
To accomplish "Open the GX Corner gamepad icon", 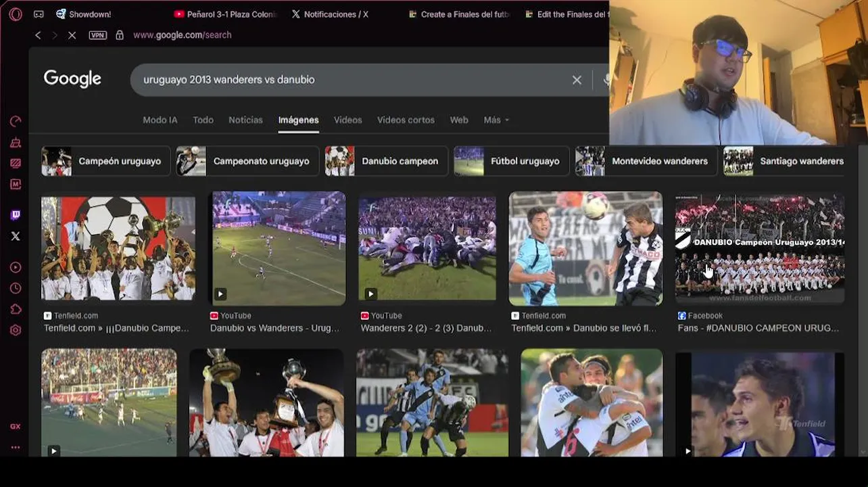I will coord(39,14).
